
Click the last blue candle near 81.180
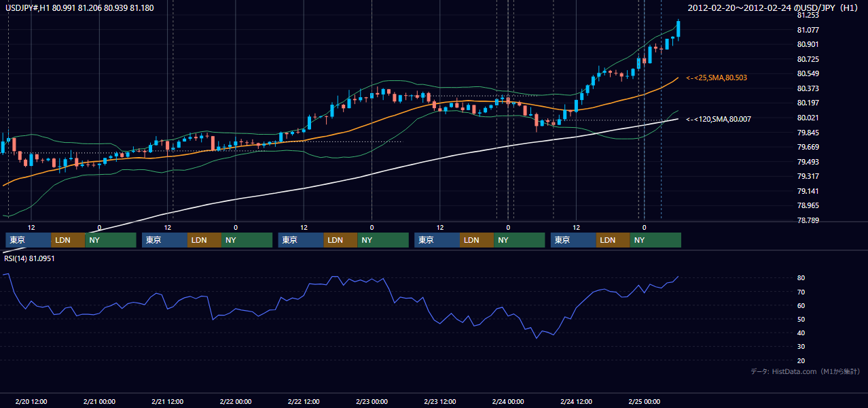(679, 30)
